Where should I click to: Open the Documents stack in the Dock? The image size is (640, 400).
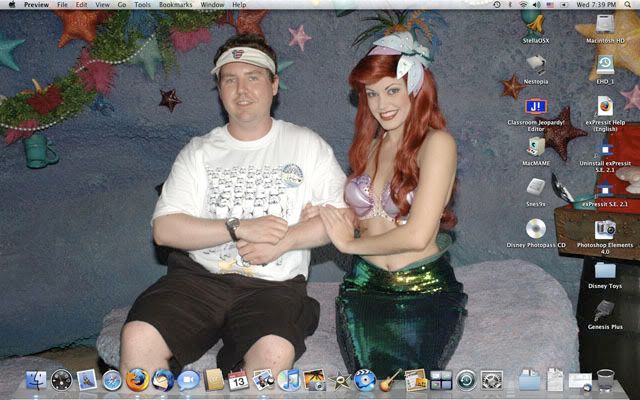(x=555, y=380)
